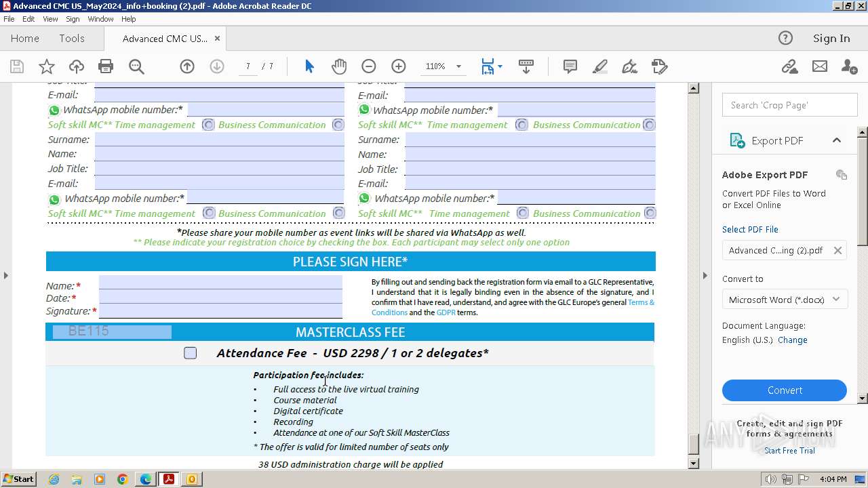Send file by email envelope icon

820,66
